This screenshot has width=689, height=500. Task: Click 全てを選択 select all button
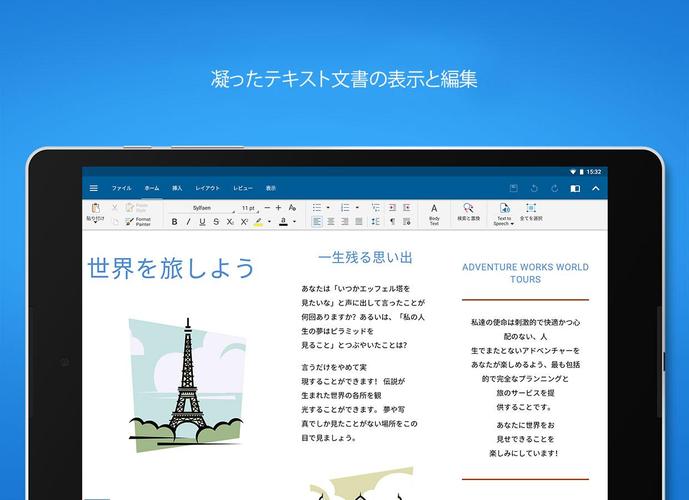[531, 212]
